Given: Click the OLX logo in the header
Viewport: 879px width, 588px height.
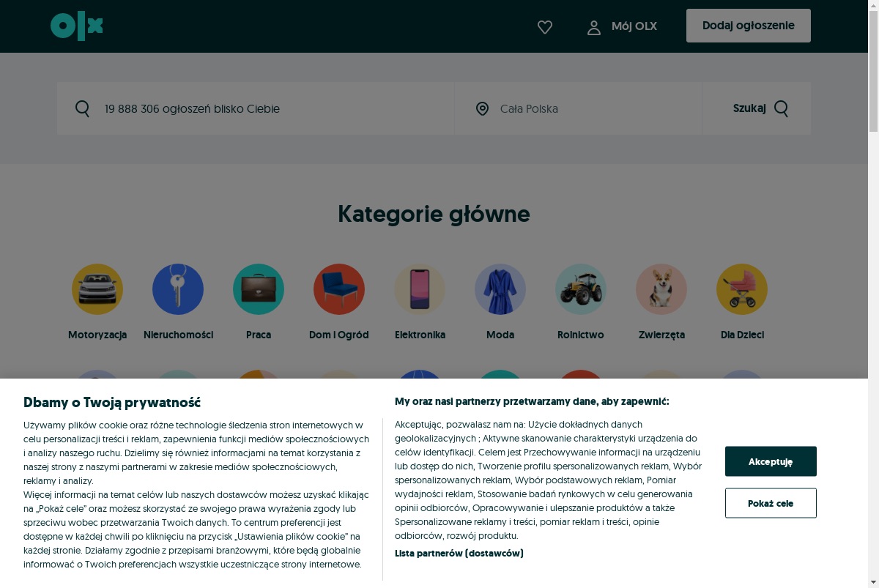Looking at the screenshot, I should tap(77, 26).
